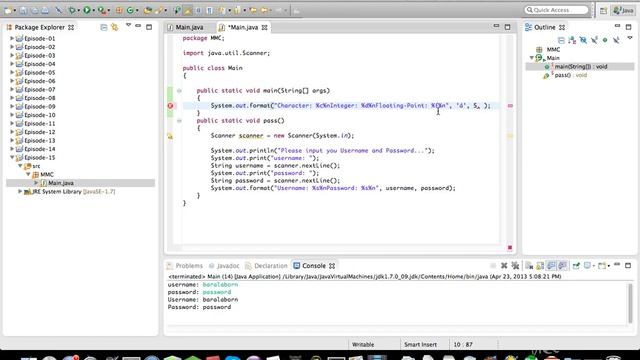This screenshot has width=640, height=360.
Task: Click the Debug bug icon
Action: click(x=72, y=10)
